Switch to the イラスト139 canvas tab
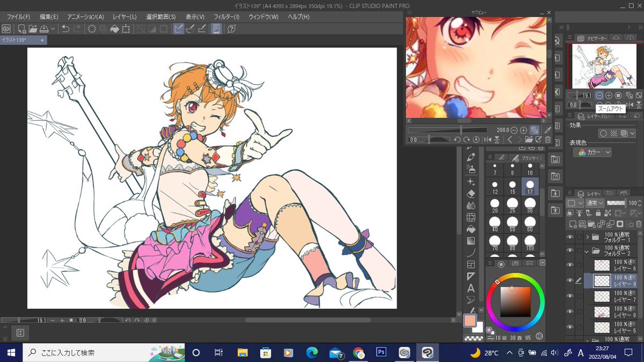Viewport: 644px width, 362px height. point(24,40)
